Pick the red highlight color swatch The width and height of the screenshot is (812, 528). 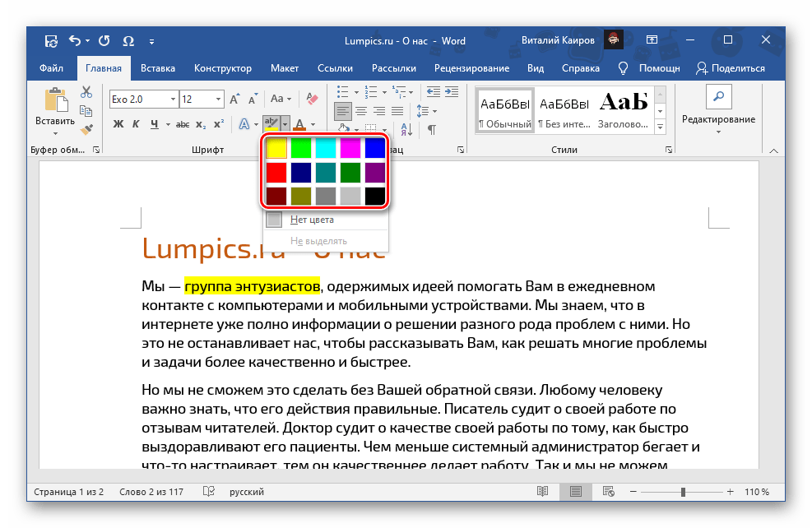point(276,173)
